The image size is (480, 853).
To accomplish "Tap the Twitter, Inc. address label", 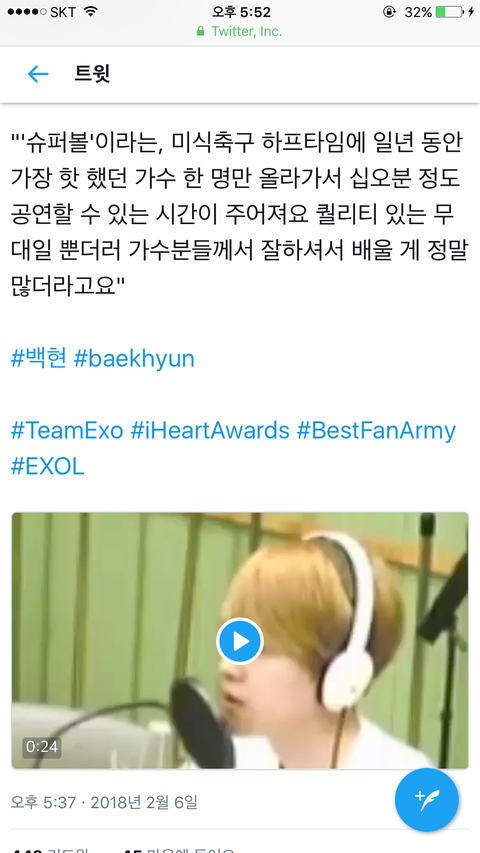I will click(247, 32).
